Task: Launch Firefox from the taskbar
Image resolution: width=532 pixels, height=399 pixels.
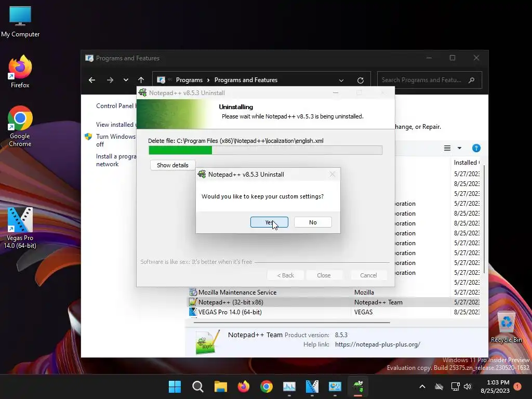Action: tap(243, 387)
